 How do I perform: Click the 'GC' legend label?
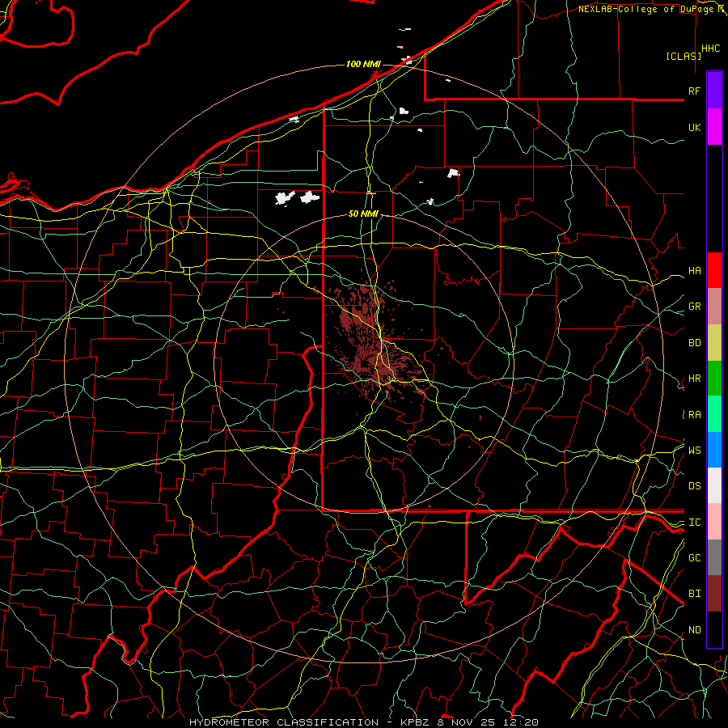coord(694,558)
